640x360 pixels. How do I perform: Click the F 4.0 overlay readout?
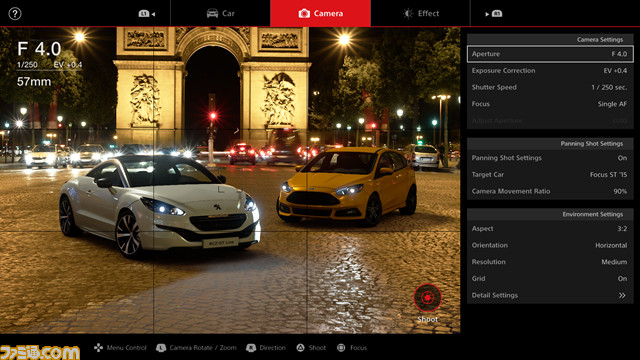[39, 49]
